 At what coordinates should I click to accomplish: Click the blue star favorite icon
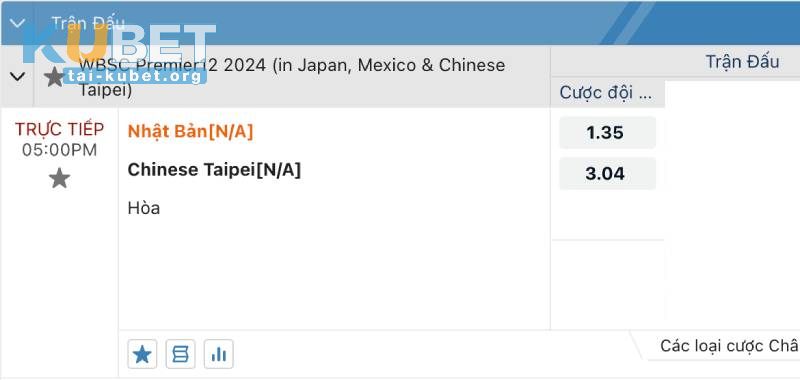point(142,354)
